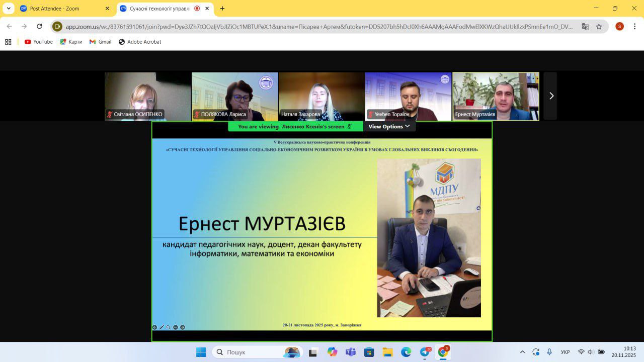Open the YouTube bookmark
644x362 pixels.
39,42
